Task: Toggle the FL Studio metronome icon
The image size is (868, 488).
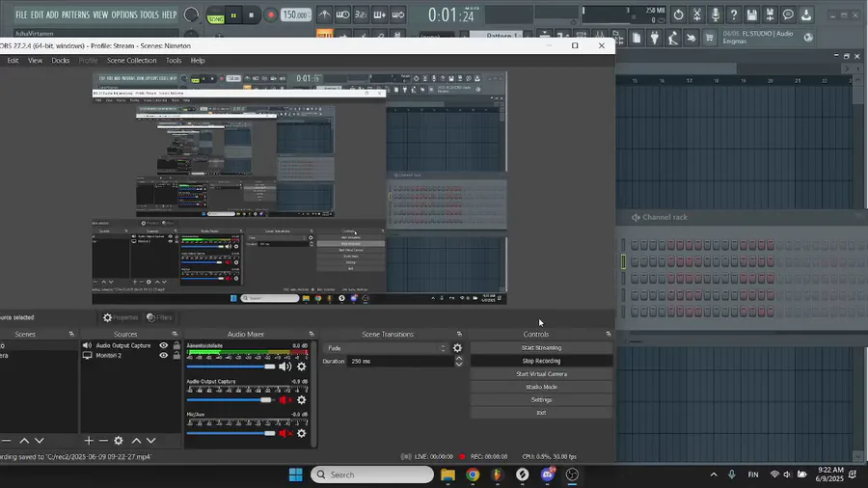Action: pos(324,14)
